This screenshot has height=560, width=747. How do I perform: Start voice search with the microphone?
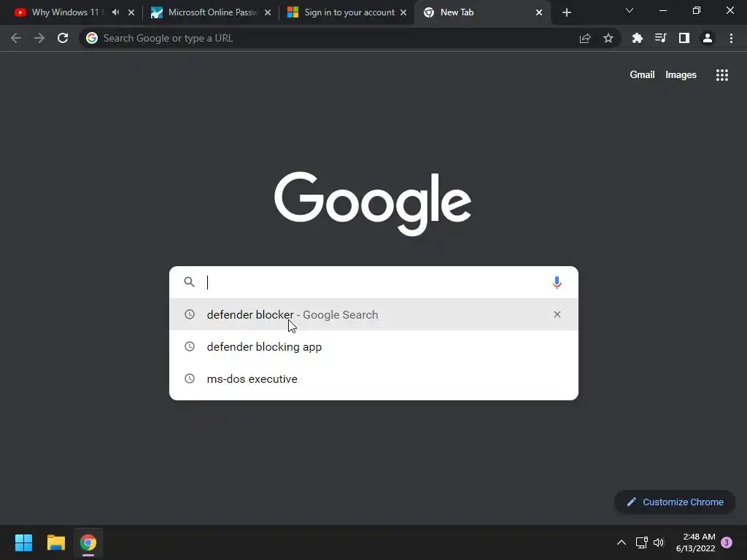tap(557, 282)
